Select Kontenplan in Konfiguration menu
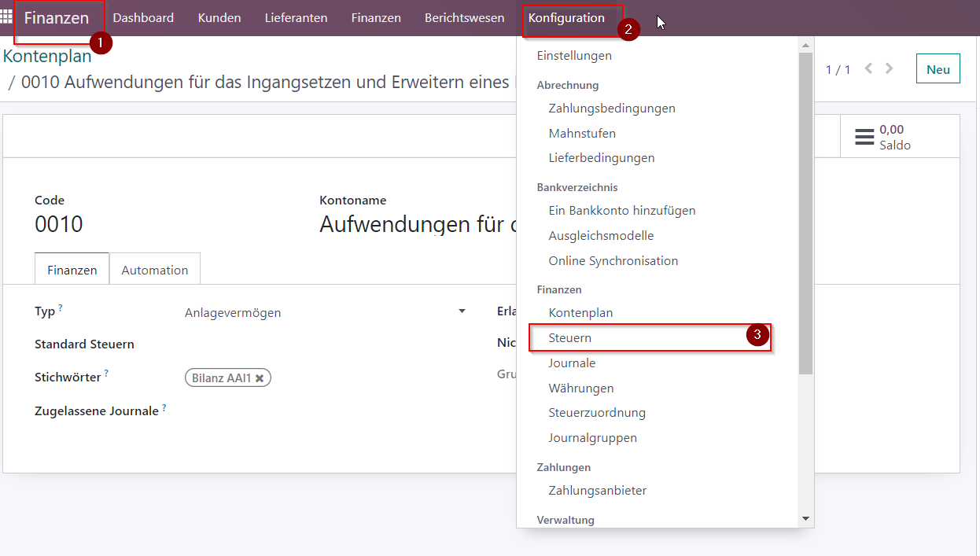This screenshot has height=556, width=980. [580, 313]
